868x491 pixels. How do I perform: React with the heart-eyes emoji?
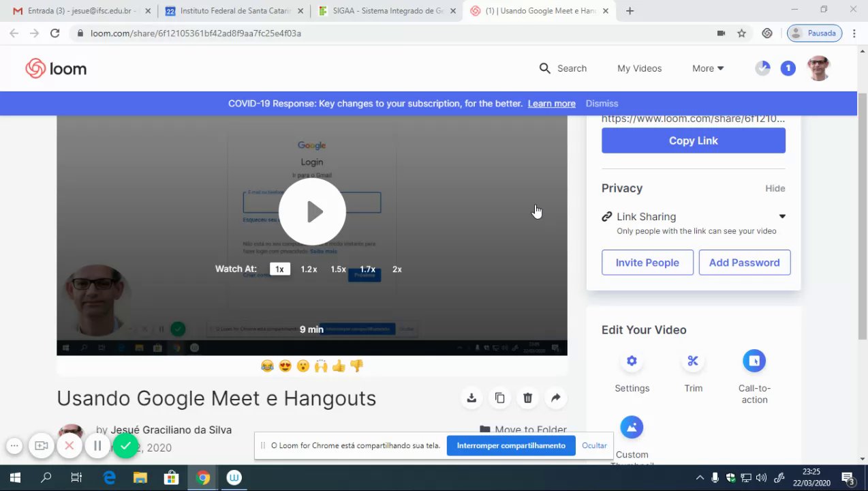(285, 366)
